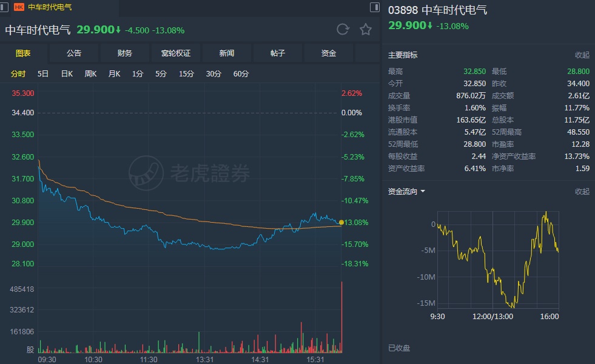Select the 60分 interval
595x364 pixels.
point(241,73)
